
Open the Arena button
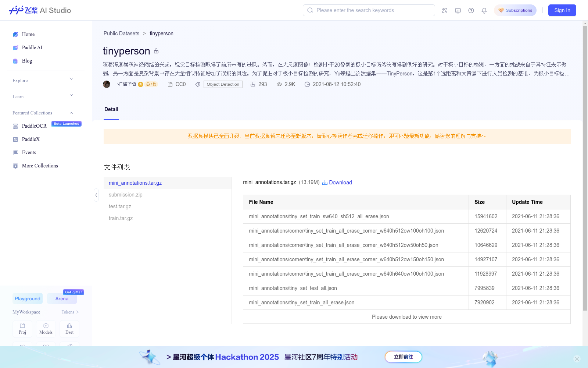click(62, 298)
